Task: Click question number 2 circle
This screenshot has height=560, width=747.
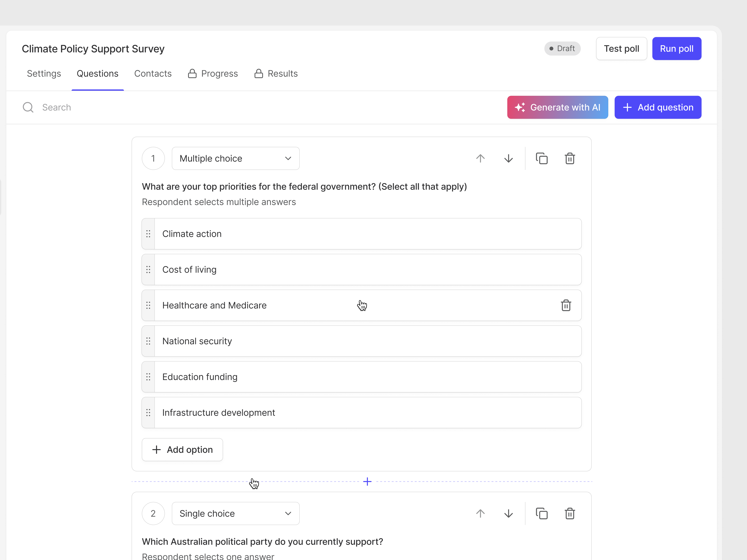Action: pyautogui.click(x=153, y=513)
